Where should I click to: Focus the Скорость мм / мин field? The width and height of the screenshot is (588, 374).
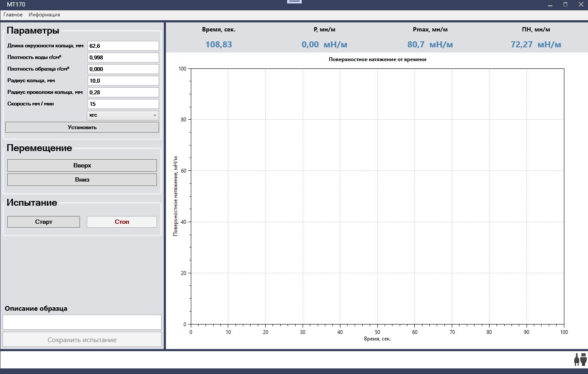click(x=123, y=104)
